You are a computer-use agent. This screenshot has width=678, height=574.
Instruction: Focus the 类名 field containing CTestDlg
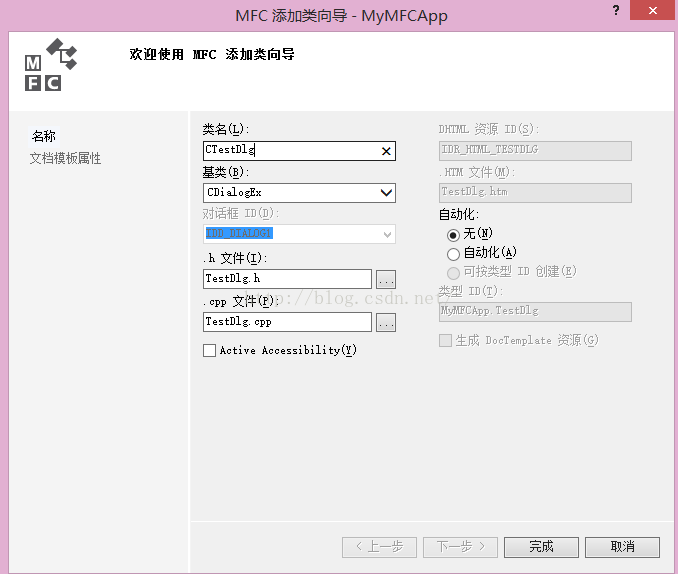point(299,151)
